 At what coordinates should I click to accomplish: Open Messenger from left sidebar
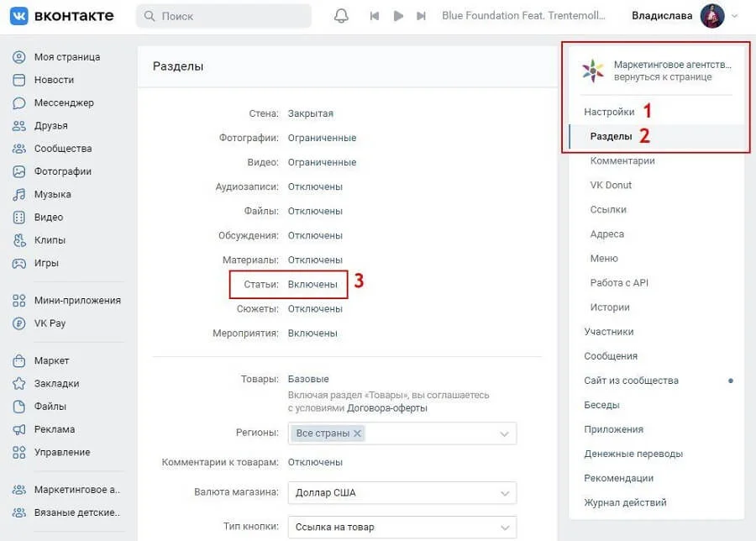pos(64,102)
